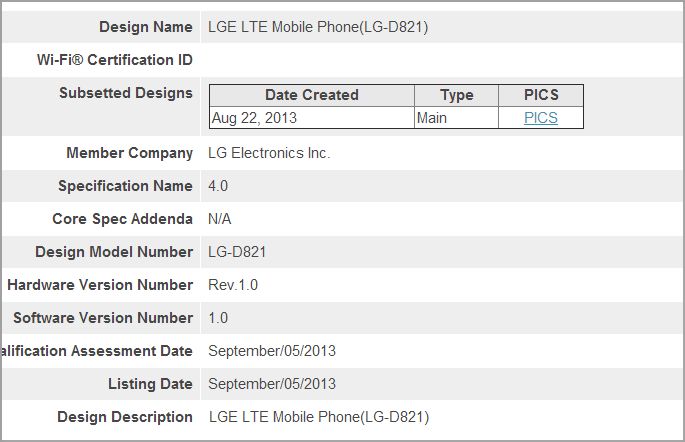Image resolution: width=685 pixels, height=442 pixels.
Task: Click the Qualification Assessment Date value
Action: click(x=272, y=351)
